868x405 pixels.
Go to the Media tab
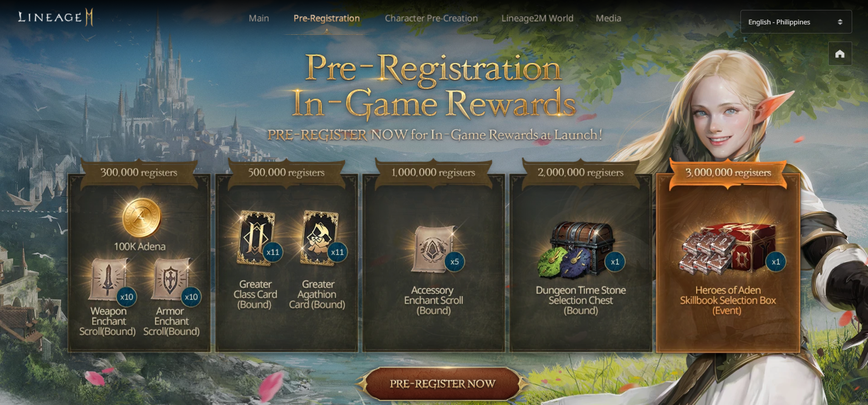pyautogui.click(x=608, y=18)
